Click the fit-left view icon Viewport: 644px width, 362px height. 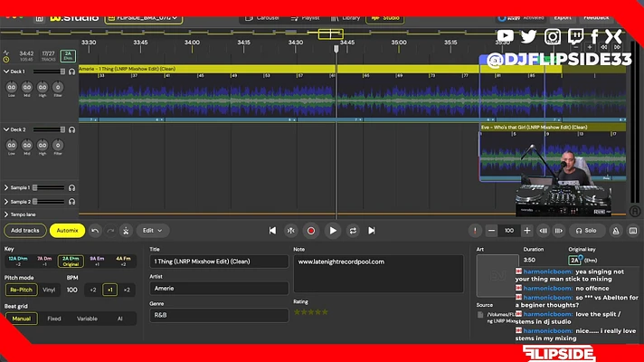tap(544, 231)
